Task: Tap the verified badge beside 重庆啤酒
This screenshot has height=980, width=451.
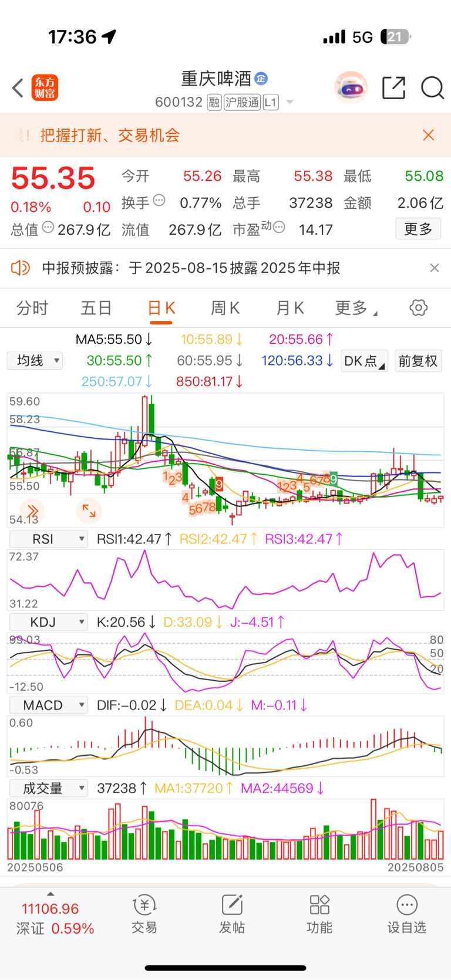Action: point(261,78)
